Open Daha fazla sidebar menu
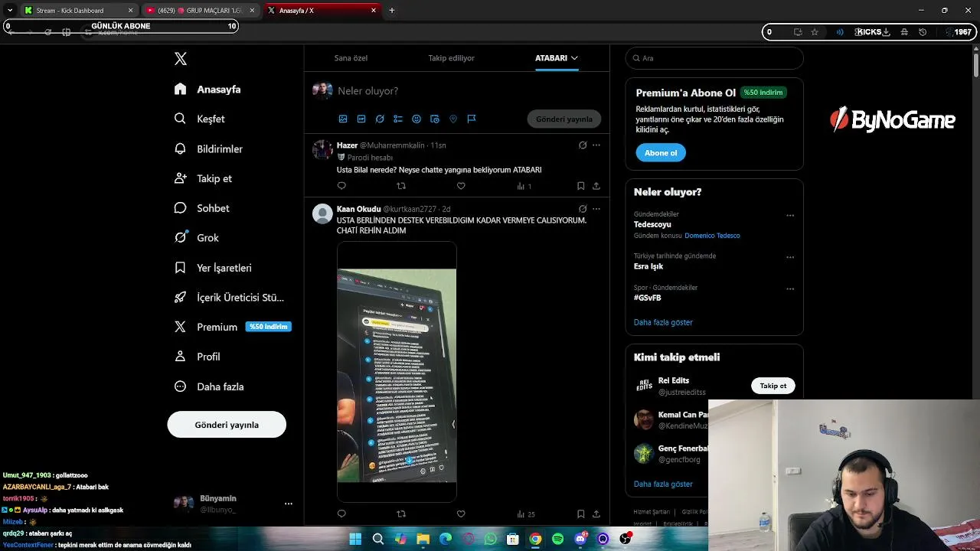Viewport: 980px width, 551px height. (x=209, y=386)
